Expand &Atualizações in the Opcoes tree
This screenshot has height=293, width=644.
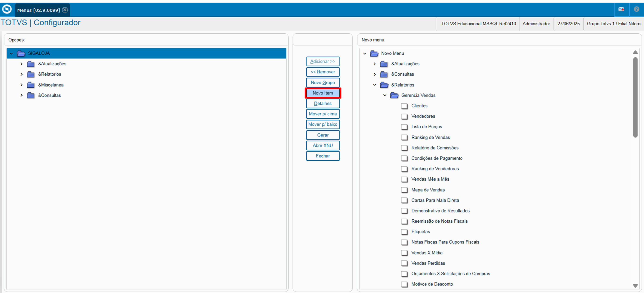tap(22, 64)
